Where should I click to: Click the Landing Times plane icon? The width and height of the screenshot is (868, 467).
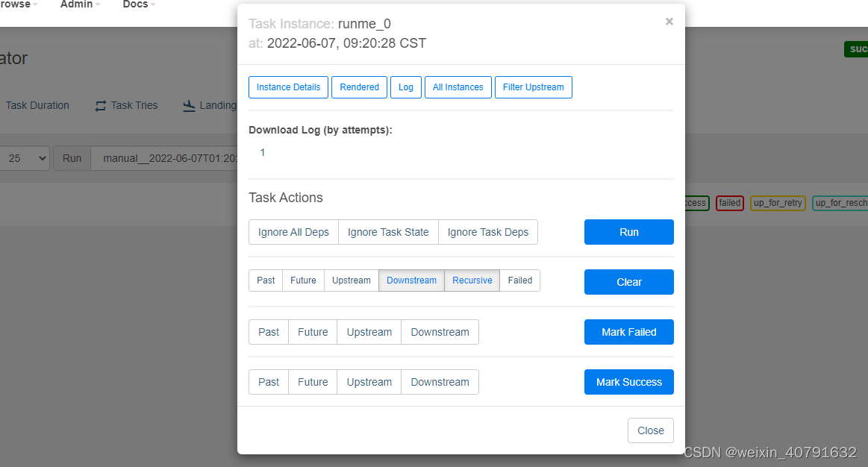click(x=189, y=106)
